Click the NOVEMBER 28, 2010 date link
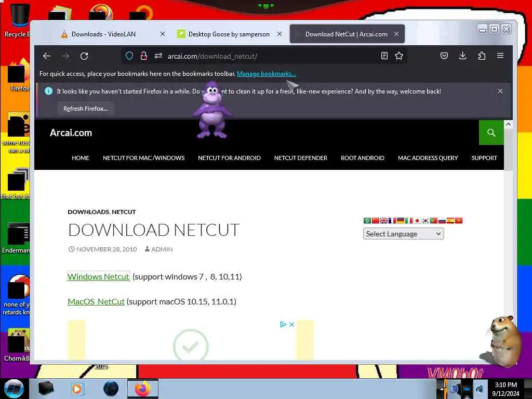Viewport: 532px width, 399px height. pyautogui.click(x=107, y=249)
